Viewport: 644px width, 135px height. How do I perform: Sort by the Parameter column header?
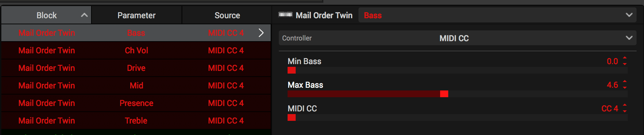tap(136, 15)
